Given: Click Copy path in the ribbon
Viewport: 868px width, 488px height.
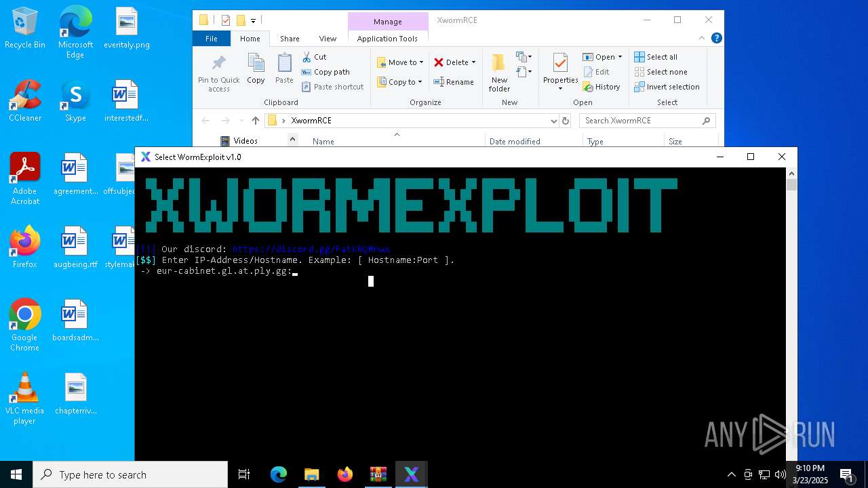Looking at the screenshot, I should (325, 72).
